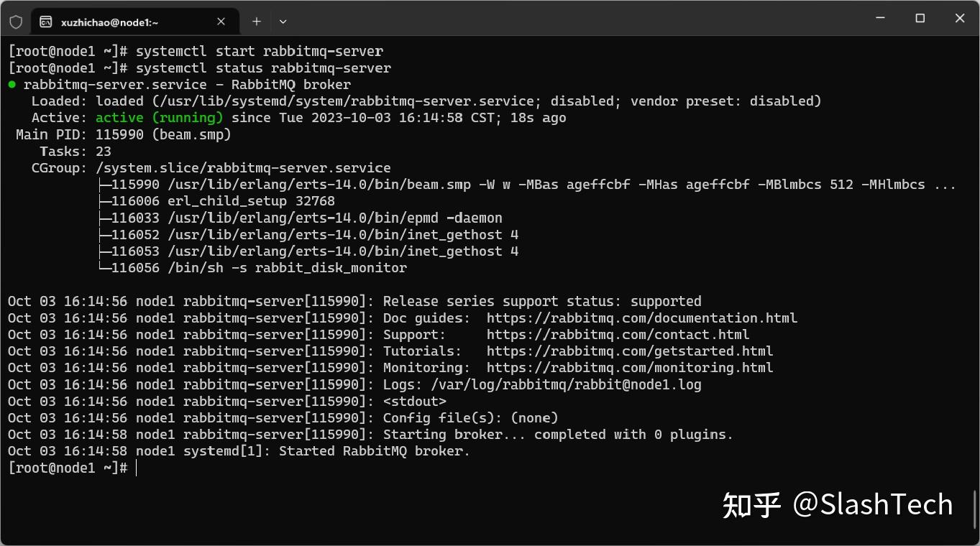Click the terminal icon on the active tab
Viewport: 980px width, 546px height.
point(47,20)
